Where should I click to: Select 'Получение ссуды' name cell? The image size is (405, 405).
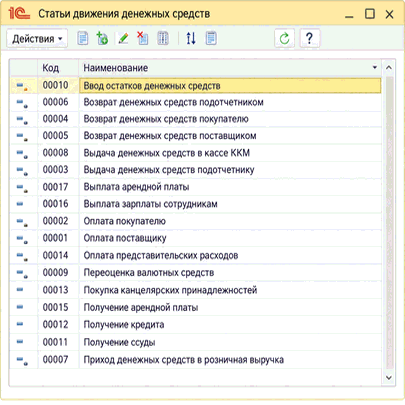click(x=230, y=342)
